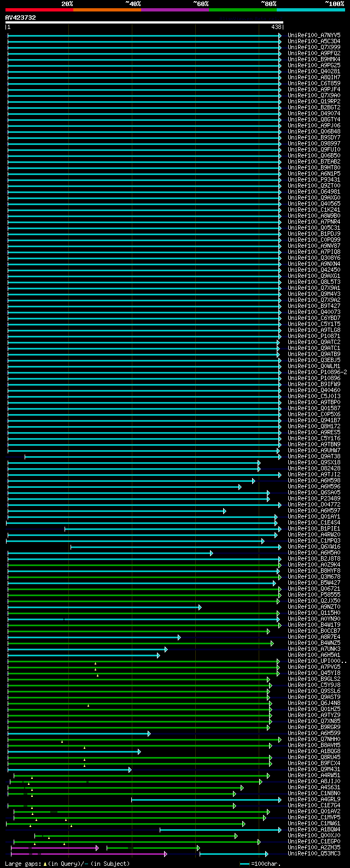Screen dimensions: 350x868
Task: Open hit UniRef100_A9PFQ2
Action: (314, 53)
